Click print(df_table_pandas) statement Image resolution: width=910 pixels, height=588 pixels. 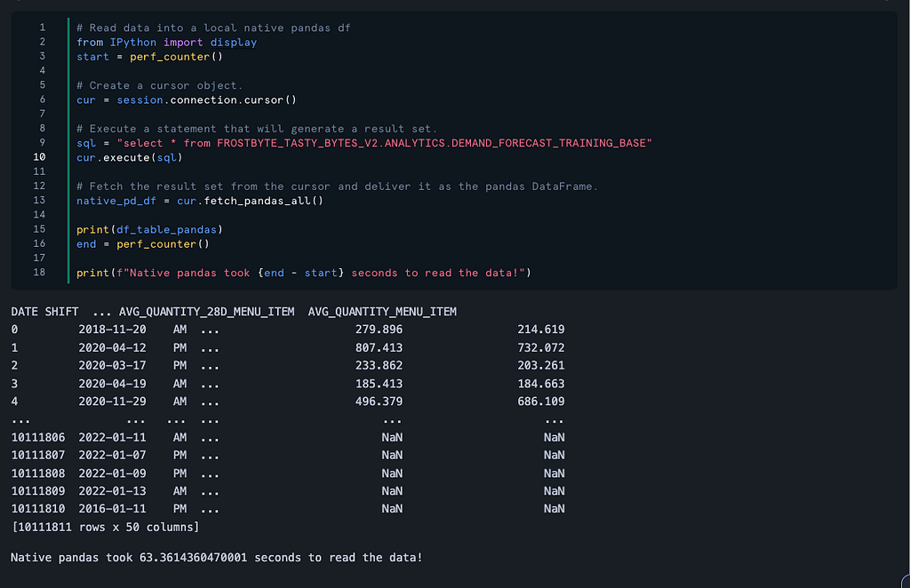[149, 230]
